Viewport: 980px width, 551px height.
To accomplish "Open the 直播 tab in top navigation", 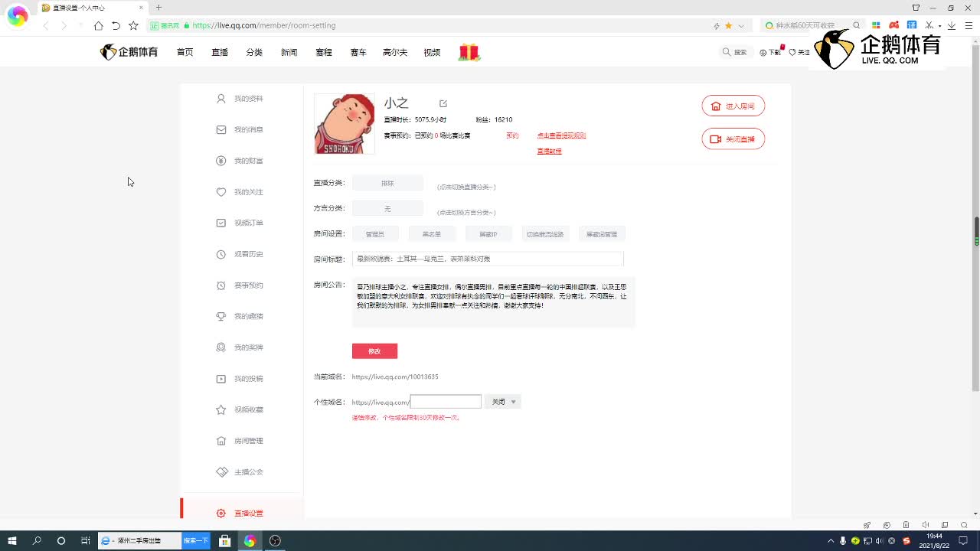I will pos(220,53).
